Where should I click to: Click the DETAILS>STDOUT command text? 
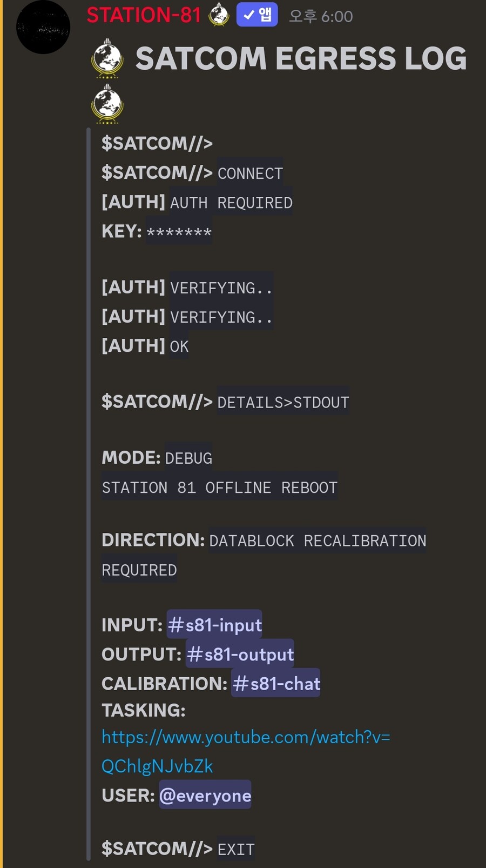pos(283,402)
